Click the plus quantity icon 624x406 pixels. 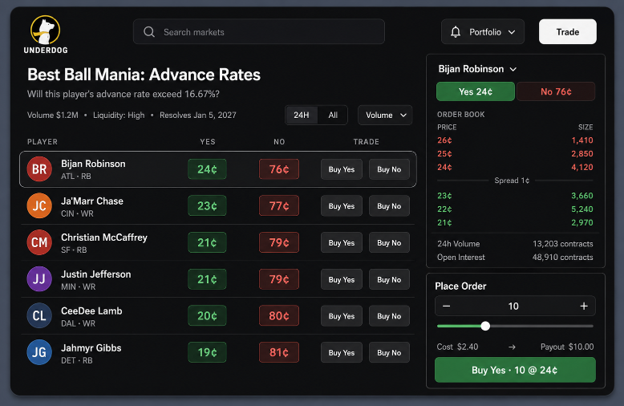[x=584, y=306]
